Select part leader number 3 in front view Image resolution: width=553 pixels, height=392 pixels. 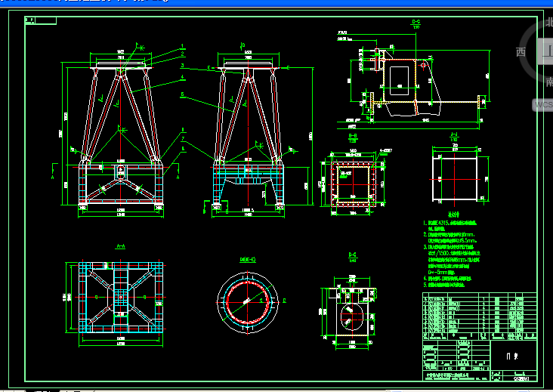[x=182, y=65]
